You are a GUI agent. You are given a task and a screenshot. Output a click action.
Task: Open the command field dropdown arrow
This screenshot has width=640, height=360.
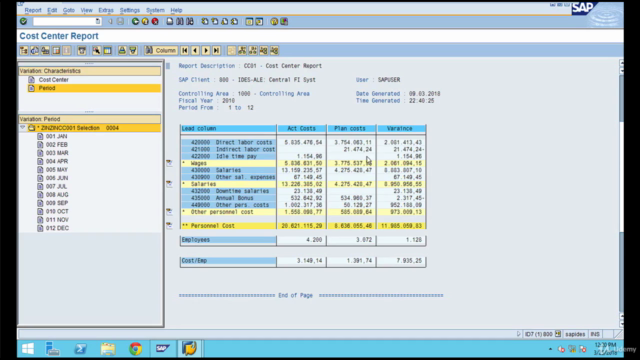point(98,21)
